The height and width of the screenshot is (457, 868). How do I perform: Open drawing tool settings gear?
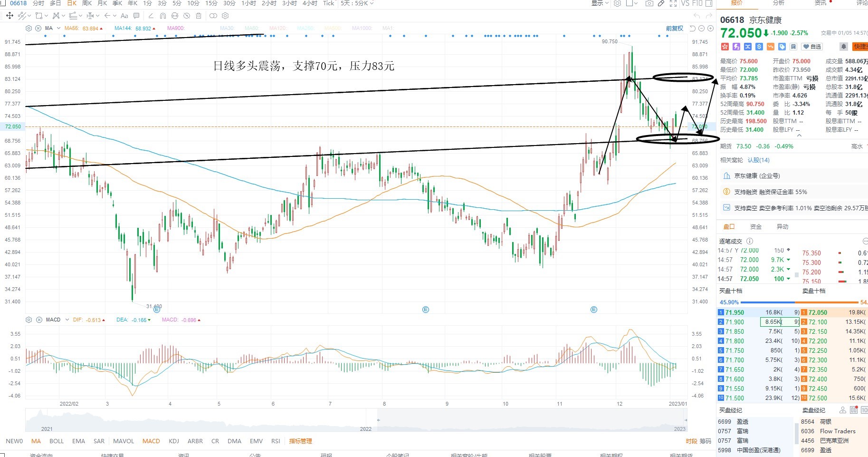coord(225,16)
